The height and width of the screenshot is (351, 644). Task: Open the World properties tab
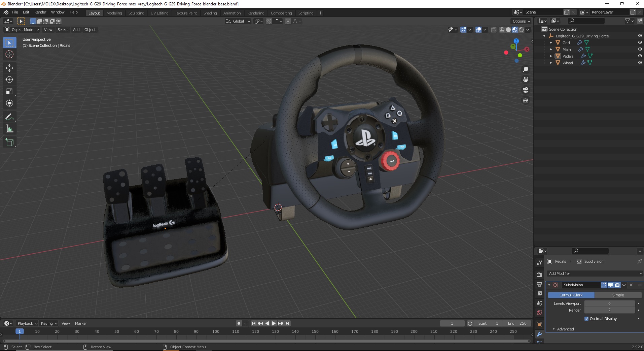[539, 313]
